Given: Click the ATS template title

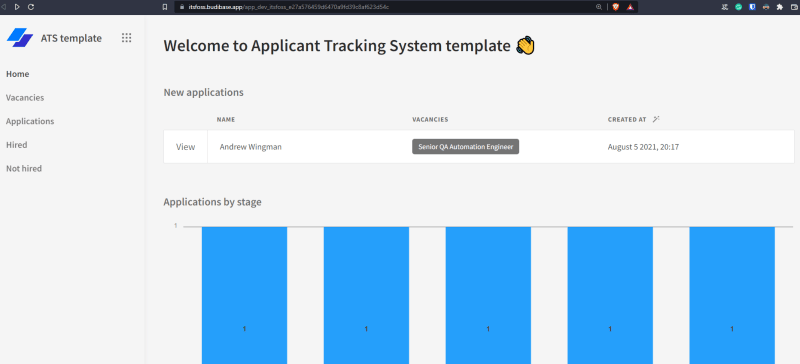Looking at the screenshot, I should 71,38.
